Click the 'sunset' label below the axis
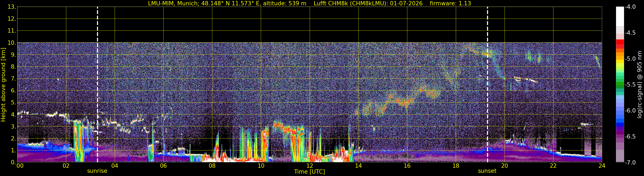 pos(487,171)
